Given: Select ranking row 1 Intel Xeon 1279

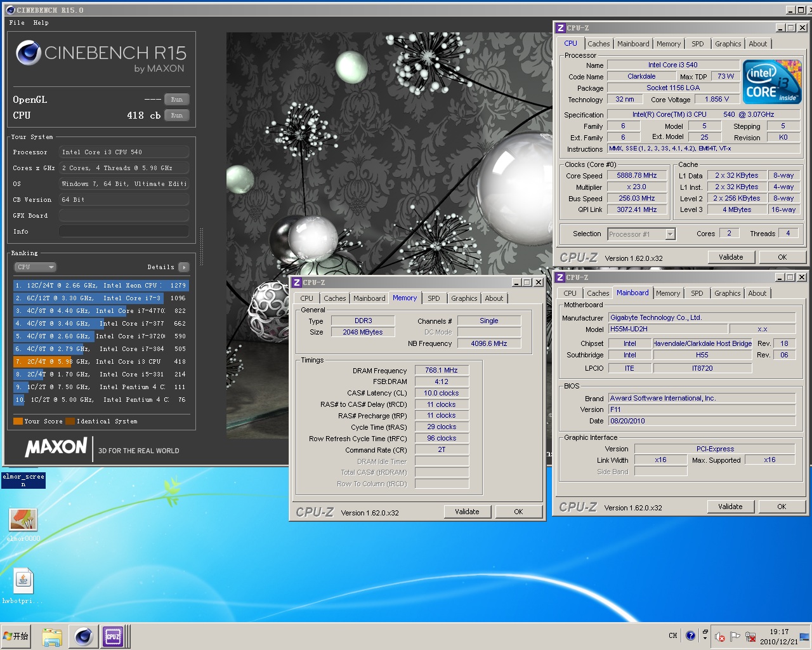Looking at the screenshot, I should [x=101, y=286].
